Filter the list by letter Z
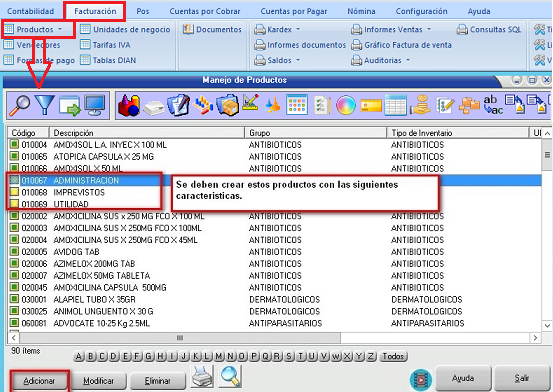The width and height of the screenshot is (553, 392). (x=370, y=356)
